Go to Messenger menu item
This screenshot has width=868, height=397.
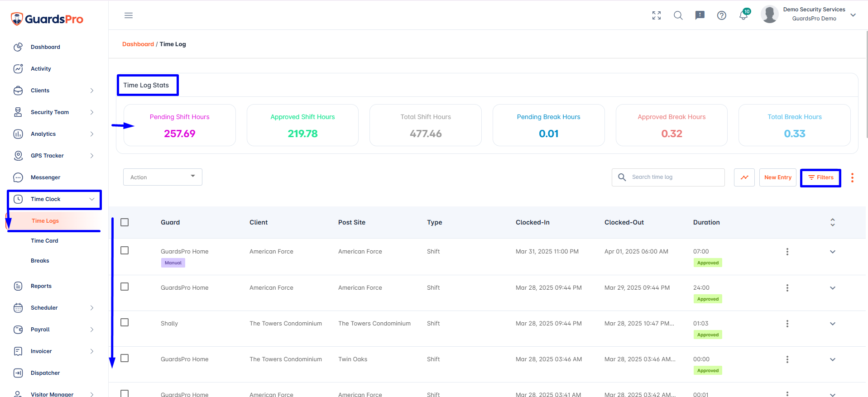click(45, 177)
